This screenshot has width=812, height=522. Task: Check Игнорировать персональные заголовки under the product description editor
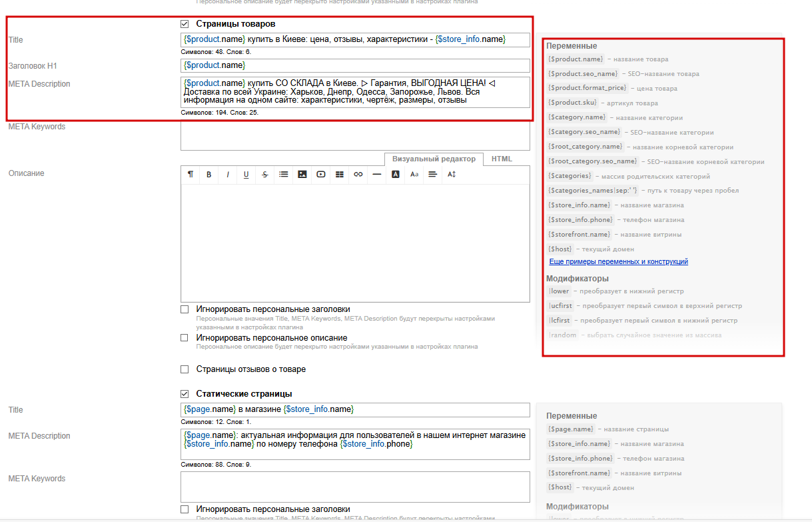click(185, 309)
